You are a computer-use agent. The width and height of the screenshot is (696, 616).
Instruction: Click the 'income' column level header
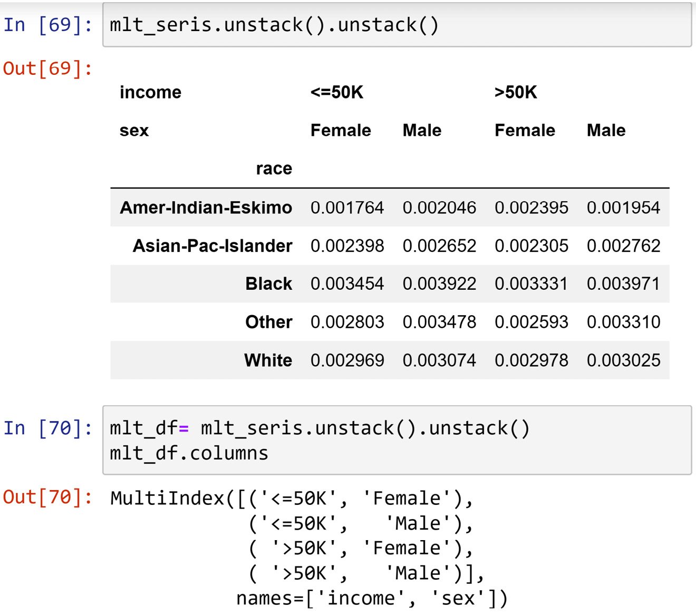(150, 92)
